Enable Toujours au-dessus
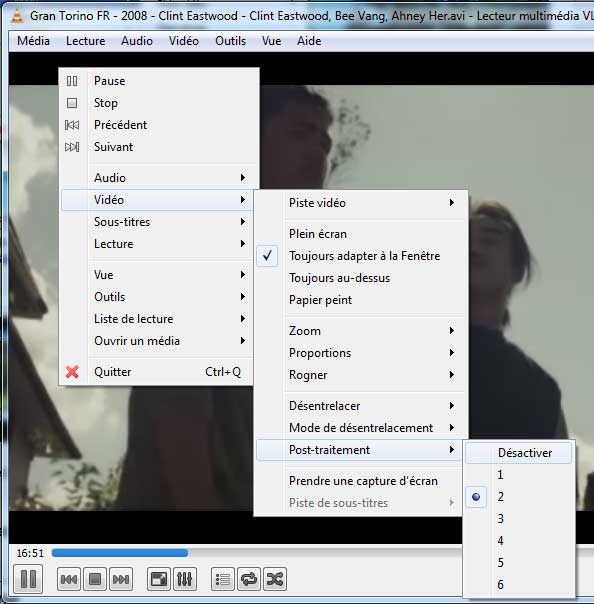 [361, 278]
